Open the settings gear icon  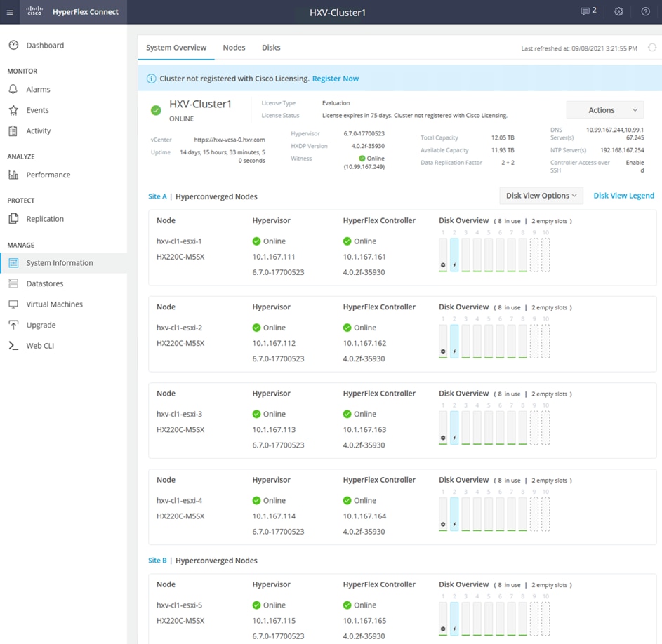[x=618, y=11]
